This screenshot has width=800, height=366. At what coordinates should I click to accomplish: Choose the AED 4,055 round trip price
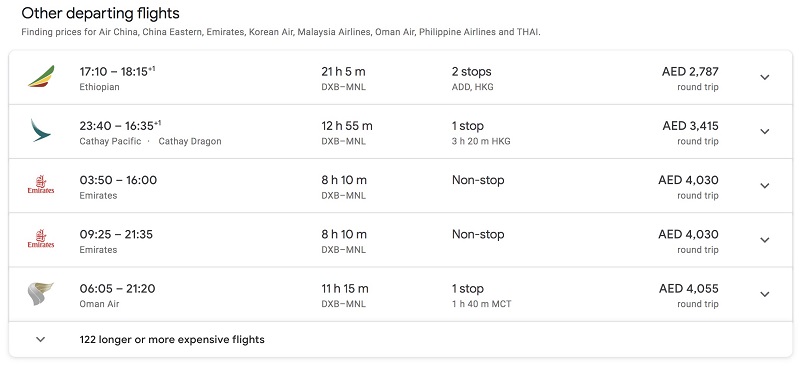click(x=688, y=295)
